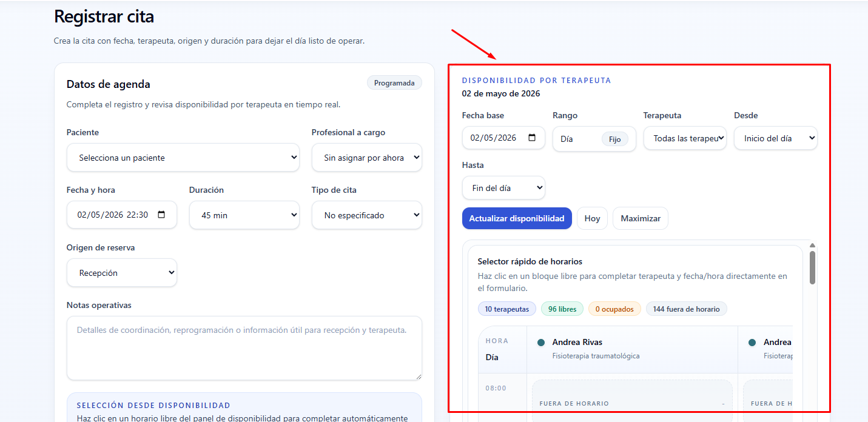Click the Hoy button

point(593,218)
